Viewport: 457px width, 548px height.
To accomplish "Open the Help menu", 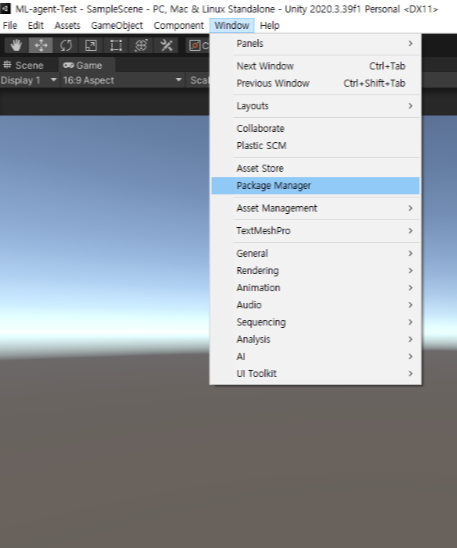I will pos(269,26).
